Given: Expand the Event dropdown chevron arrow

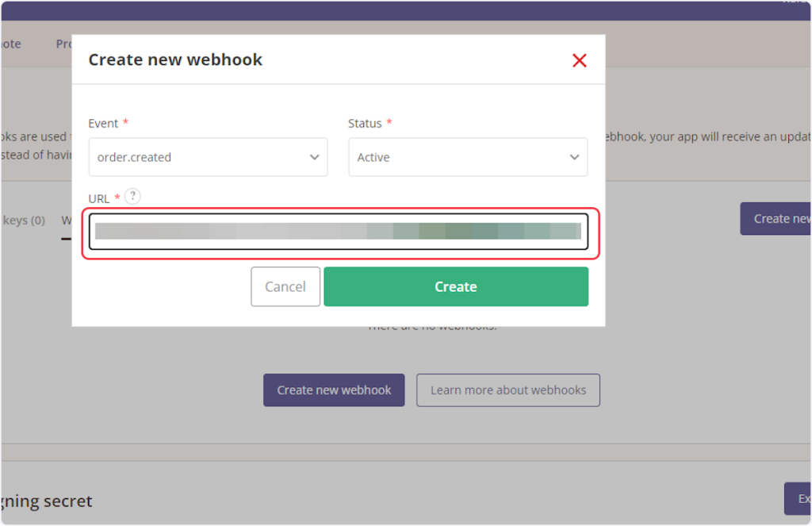Looking at the screenshot, I should (x=314, y=157).
